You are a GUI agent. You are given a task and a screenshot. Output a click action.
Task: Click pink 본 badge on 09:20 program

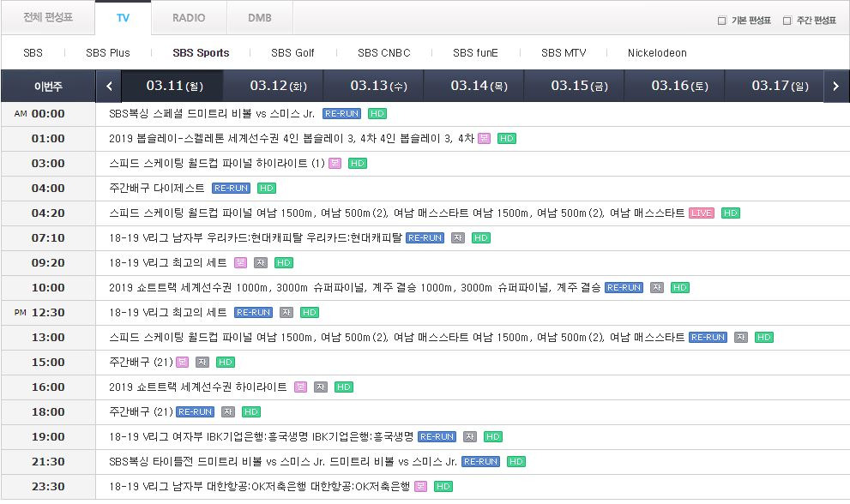click(x=240, y=263)
